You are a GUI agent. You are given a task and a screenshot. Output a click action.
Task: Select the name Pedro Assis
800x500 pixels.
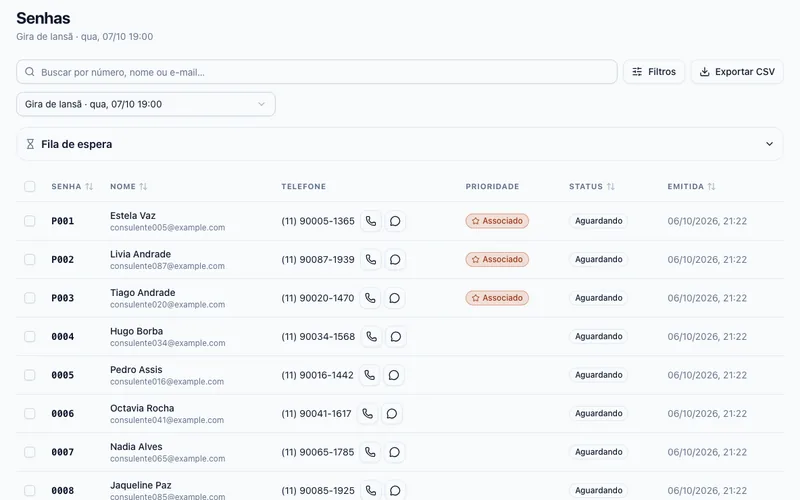(x=136, y=369)
